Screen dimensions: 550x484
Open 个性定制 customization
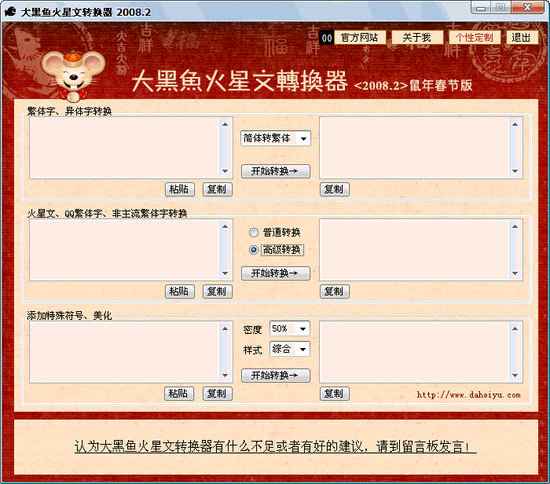[475, 37]
